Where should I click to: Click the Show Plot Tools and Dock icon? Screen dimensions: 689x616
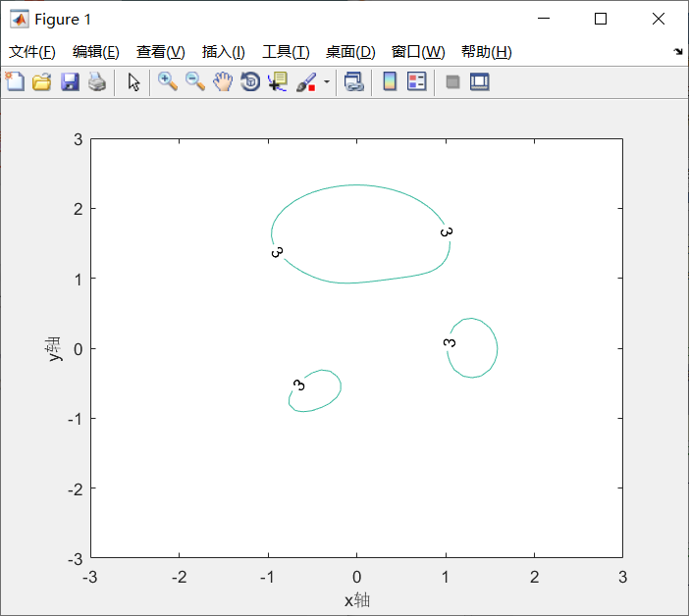[x=479, y=82]
